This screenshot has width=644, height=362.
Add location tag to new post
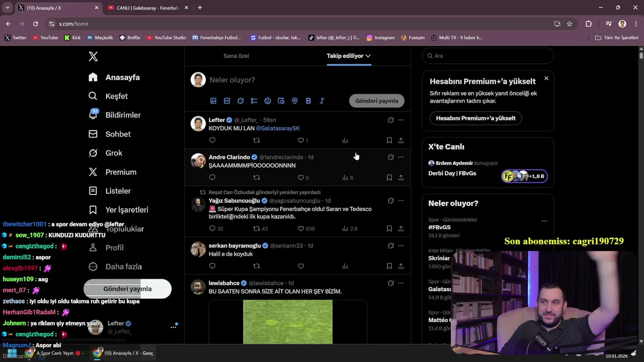point(295,101)
